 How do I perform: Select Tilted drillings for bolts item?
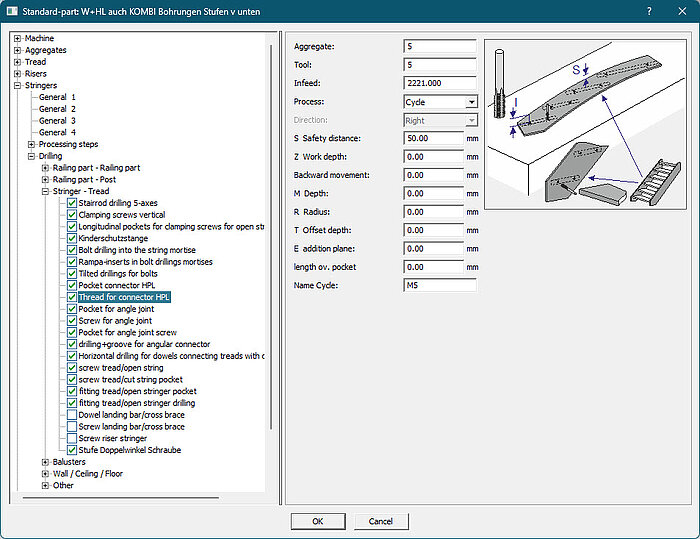117,274
